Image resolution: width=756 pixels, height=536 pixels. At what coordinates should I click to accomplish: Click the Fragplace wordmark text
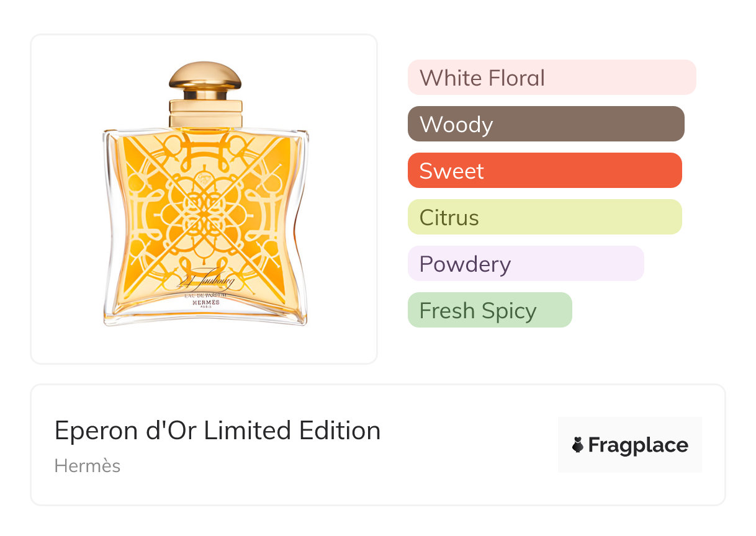coord(638,445)
